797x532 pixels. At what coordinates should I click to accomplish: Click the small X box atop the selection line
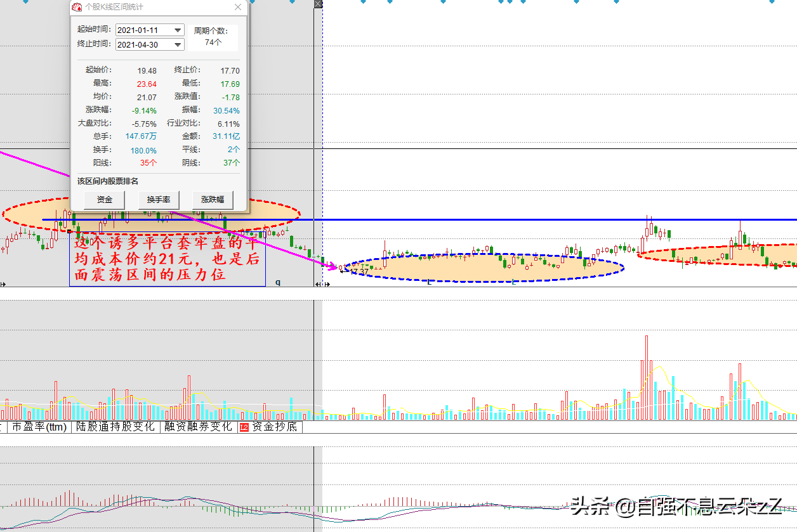[319, 4]
